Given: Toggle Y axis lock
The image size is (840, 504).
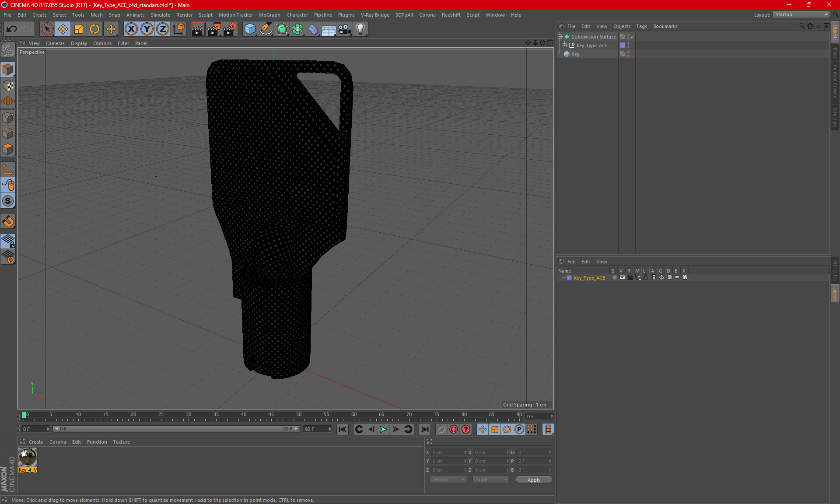Looking at the screenshot, I should tap(147, 29).
